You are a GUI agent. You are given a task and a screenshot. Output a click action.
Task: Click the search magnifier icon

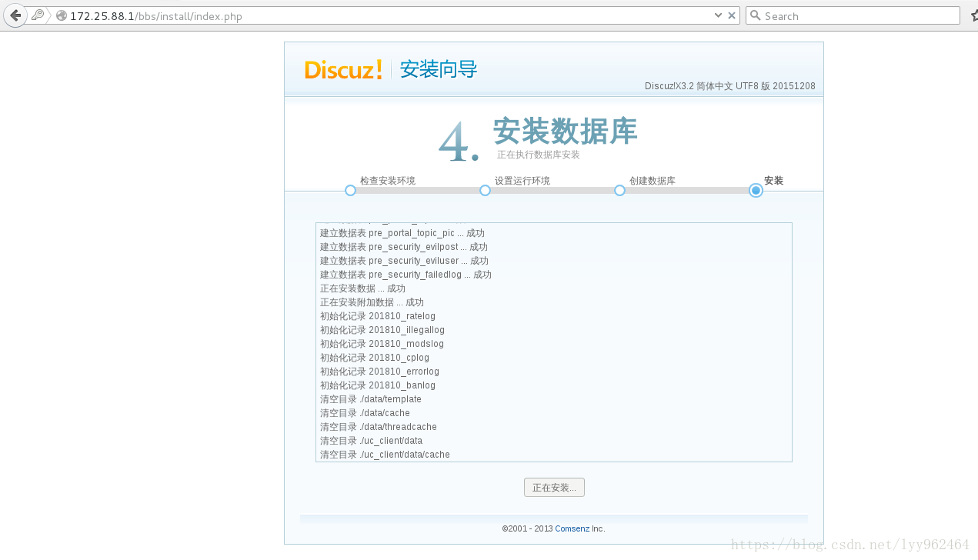coord(756,15)
